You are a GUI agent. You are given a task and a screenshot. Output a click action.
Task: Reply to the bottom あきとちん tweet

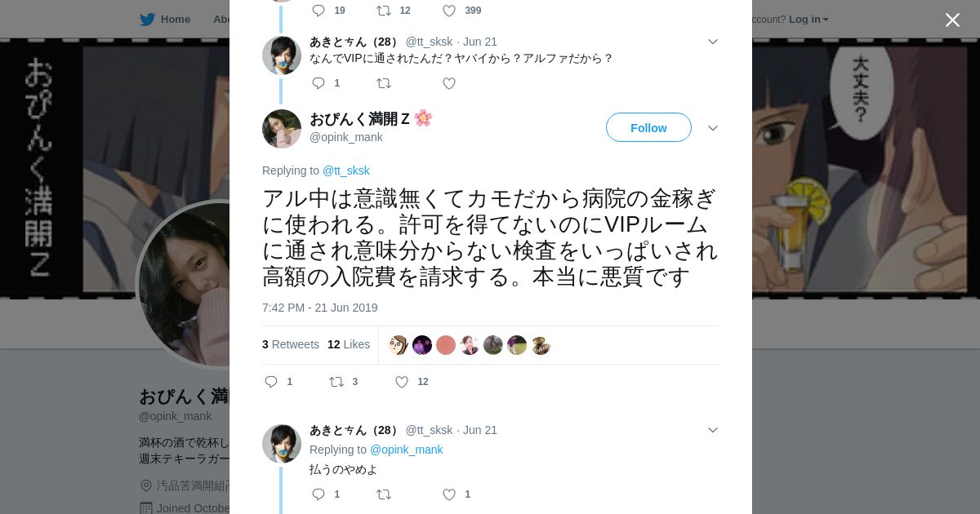coord(318,494)
